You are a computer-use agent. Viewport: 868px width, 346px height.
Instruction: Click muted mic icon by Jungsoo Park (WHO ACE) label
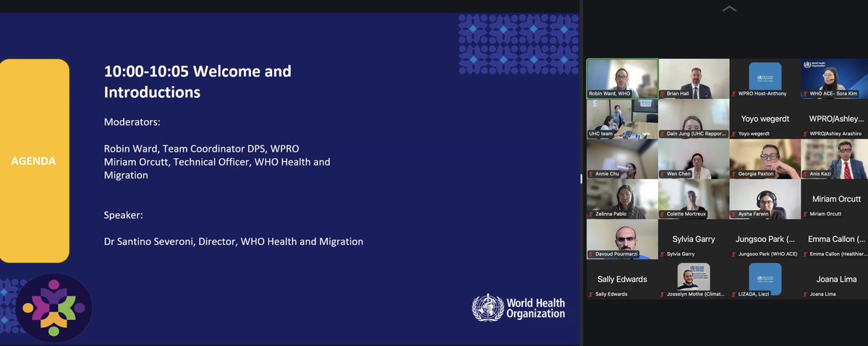[x=734, y=254]
